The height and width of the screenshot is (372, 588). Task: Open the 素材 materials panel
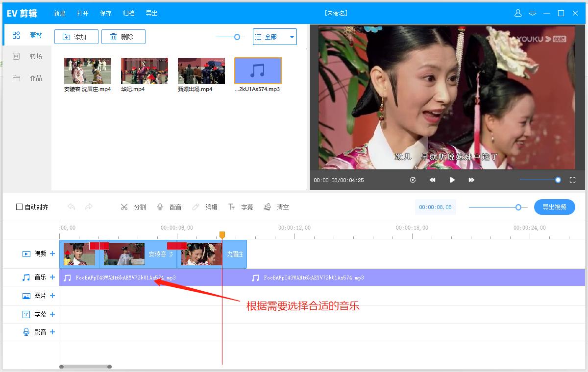pos(27,35)
